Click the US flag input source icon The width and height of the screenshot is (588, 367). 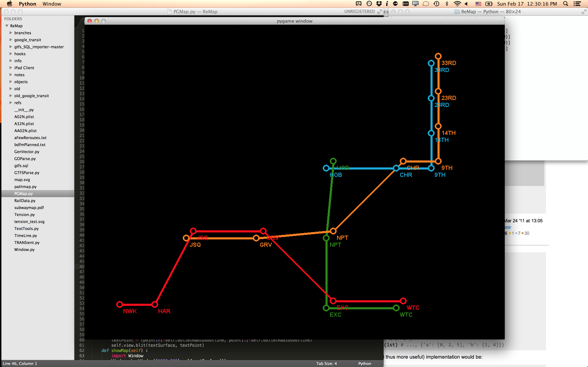tap(478, 4)
